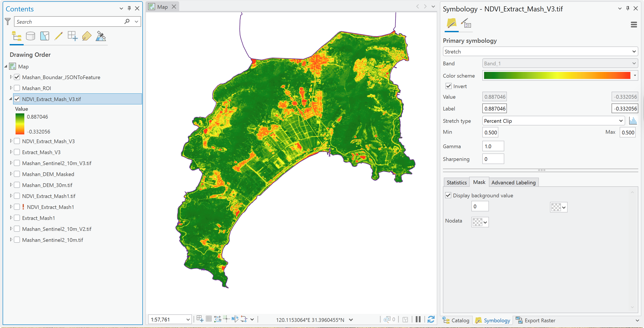This screenshot has height=328, width=644.
Task: Open Symbology pane options chevron
Action: click(619, 8)
